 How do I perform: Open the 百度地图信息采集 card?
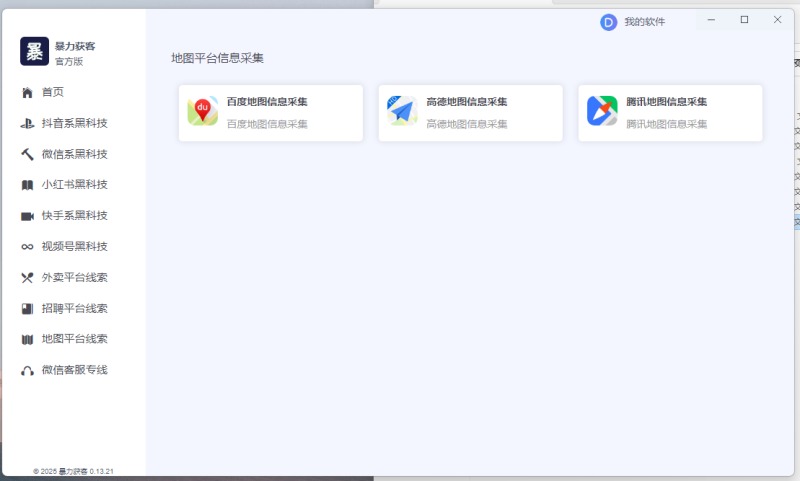click(270, 113)
